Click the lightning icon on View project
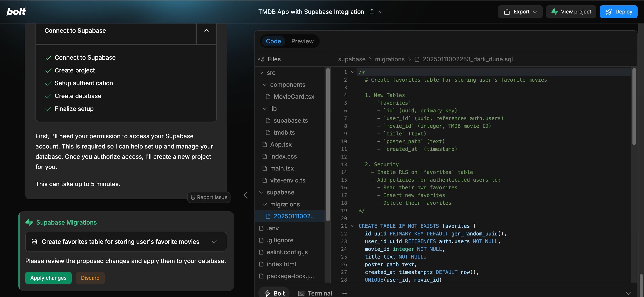This screenshot has width=644, height=297. [x=555, y=12]
